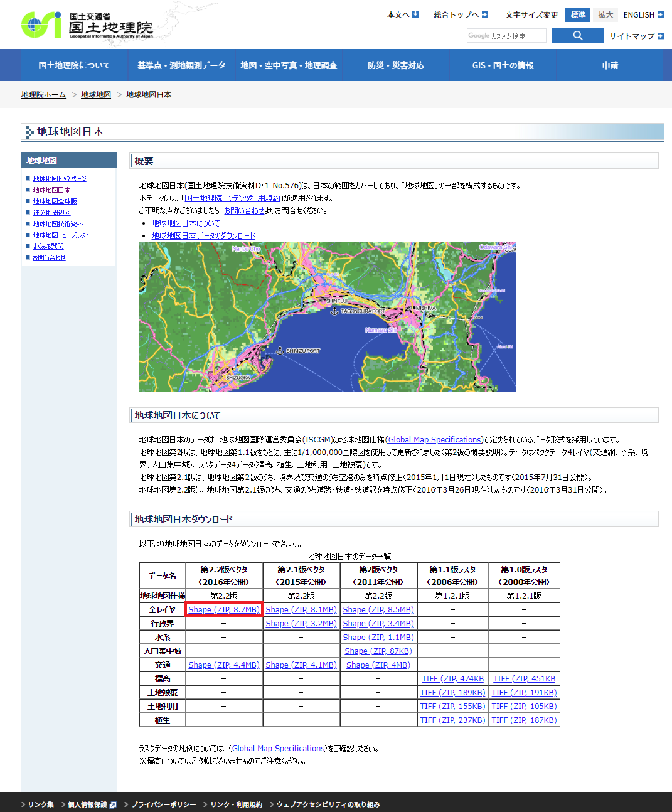The image size is (672, 812).
Task: Download 植生 TIFF ZIP 187KB
Action: 524,720
